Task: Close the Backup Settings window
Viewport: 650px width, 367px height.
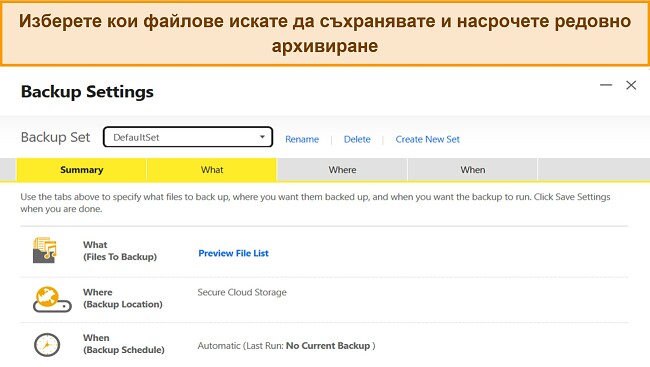Action: coord(631,85)
